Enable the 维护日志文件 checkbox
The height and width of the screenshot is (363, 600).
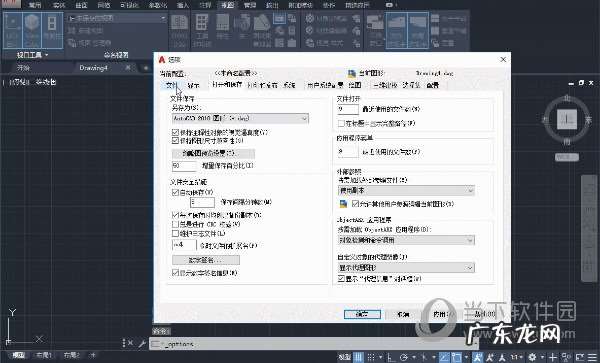175,233
